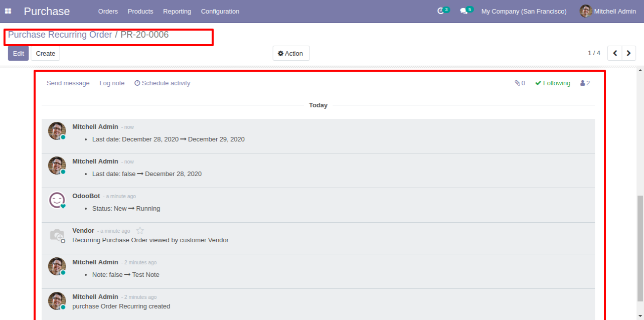Screen dimensions: 644x320
Task: Click Schedule activity link
Action: (163, 83)
